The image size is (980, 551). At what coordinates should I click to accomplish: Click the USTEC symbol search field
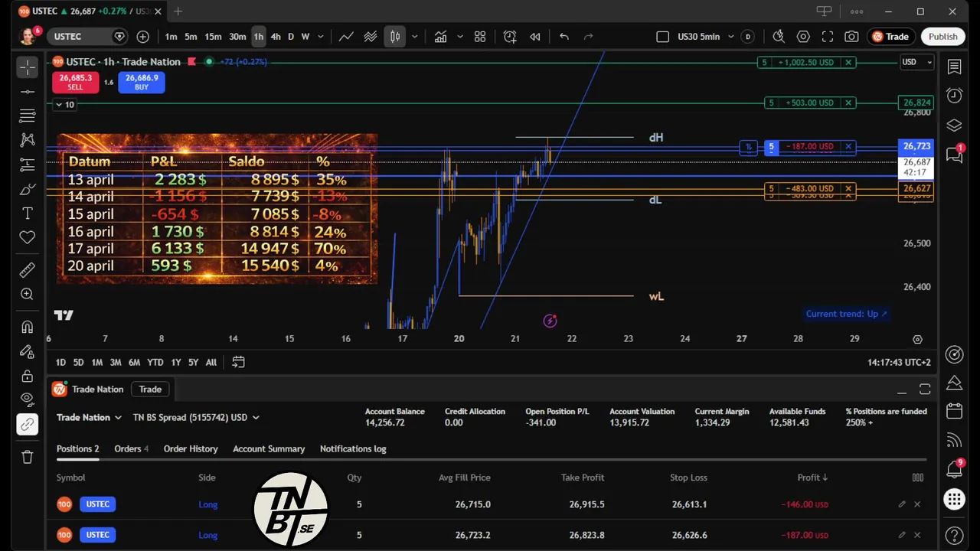(x=87, y=37)
